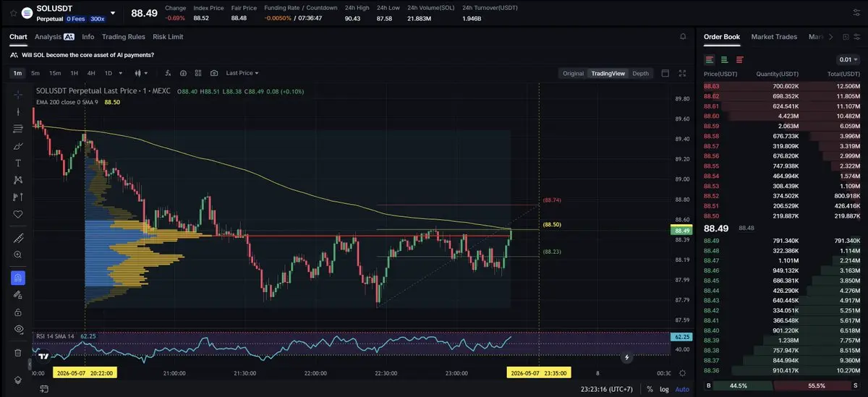The image size is (868, 397).
Task: Open the SOLUSDT pair selector dropdown
Action: (x=112, y=13)
